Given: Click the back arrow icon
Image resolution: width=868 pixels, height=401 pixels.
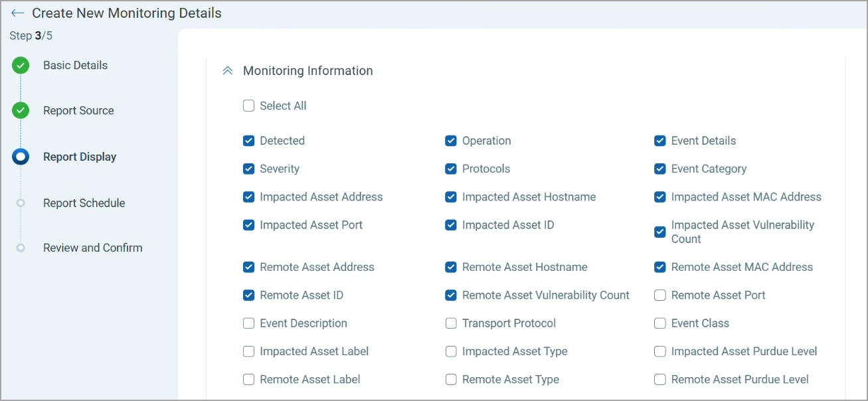Looking at the screenshot, I should coord(18,13).
